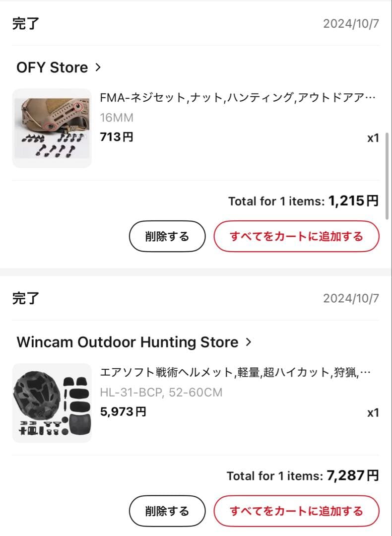Viewport: 392px width, 536px height.
Task: Add all Wincam order items to cart
Action: 296,511
